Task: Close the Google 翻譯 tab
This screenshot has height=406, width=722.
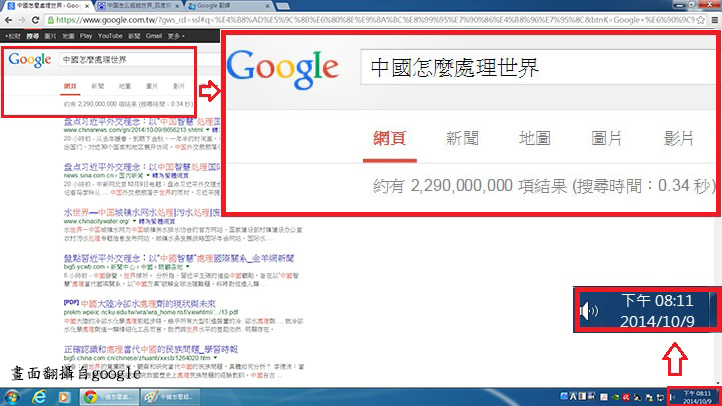Action: click(x=268, y=6)
